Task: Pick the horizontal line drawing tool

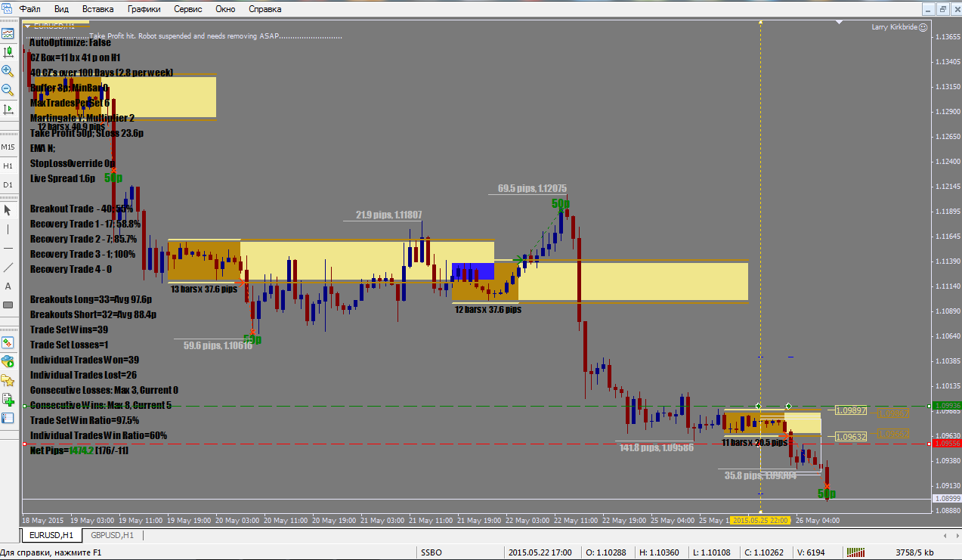Action: [x=8, y=248]
